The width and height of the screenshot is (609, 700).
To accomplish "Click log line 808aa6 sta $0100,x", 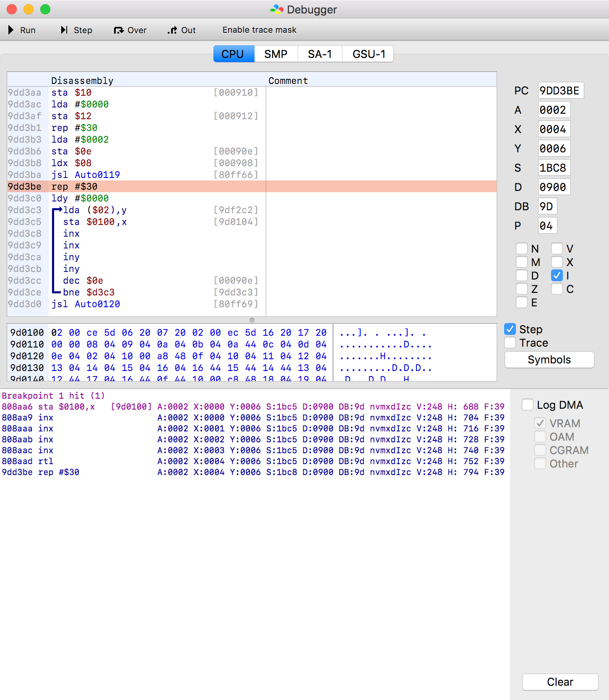I will coord(253,407).
